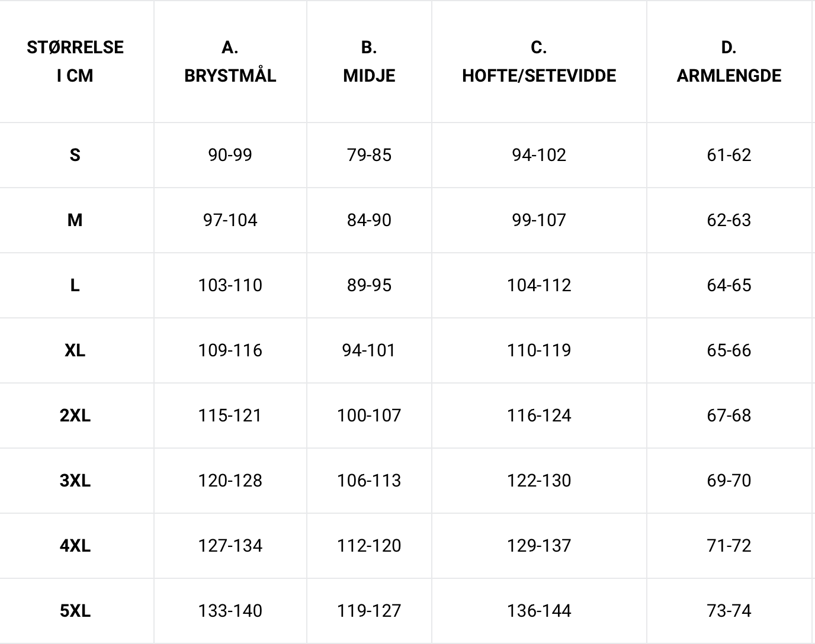The width and height of the screenshot is (815, 644).
Task: Click the 3XL size row label
Action: click(75, 481)
